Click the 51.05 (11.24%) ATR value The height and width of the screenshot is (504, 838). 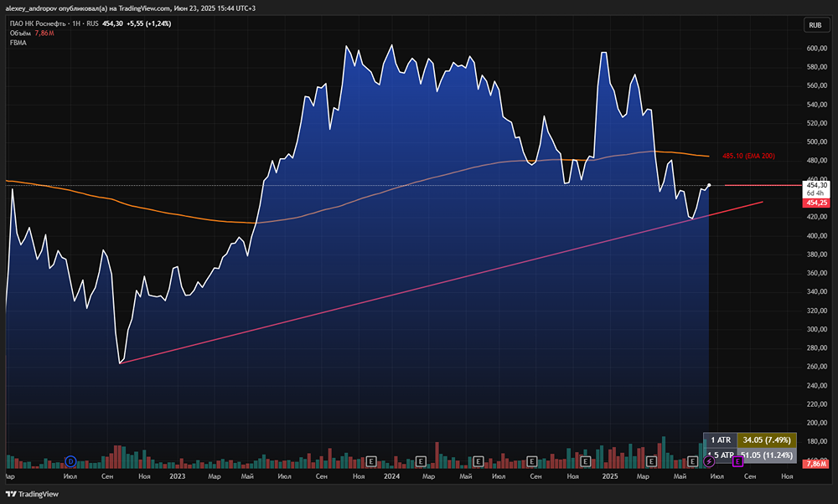click(767, 455)
